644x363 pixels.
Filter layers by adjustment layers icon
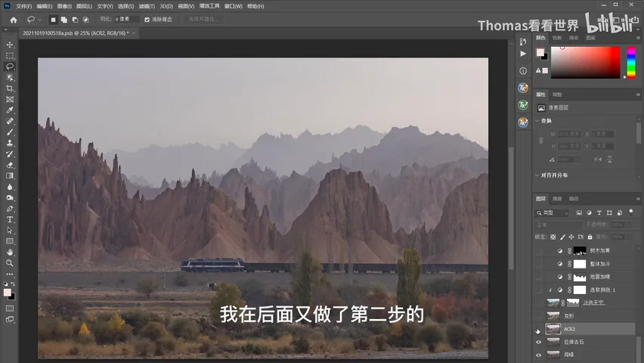tap(589, 213)
